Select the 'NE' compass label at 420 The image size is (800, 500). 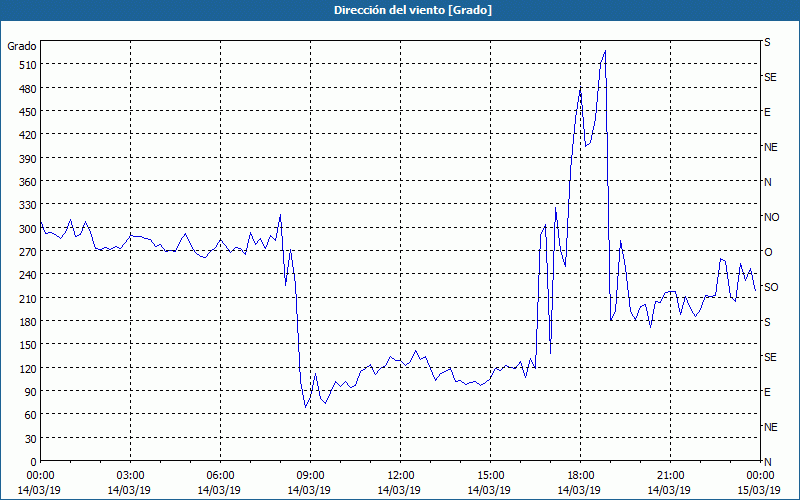pyautogui.click(x=771, y=147)
